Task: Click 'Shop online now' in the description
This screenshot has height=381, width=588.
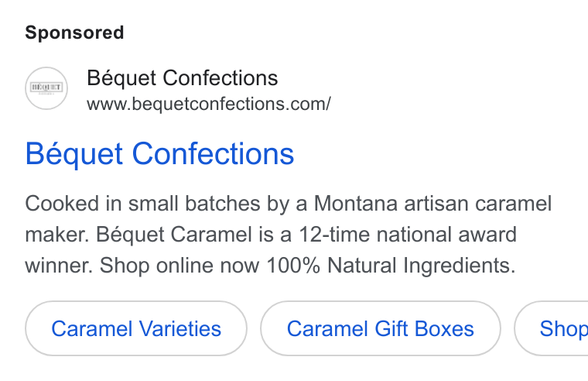Action: [179, 266]
